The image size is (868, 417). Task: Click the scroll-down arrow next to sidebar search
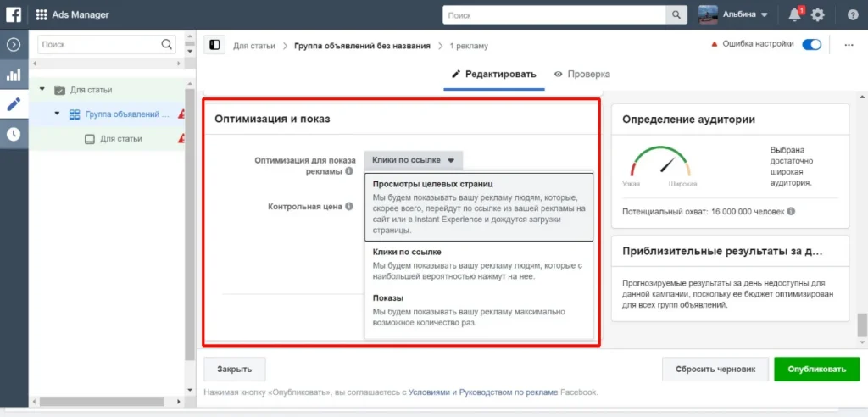(x=191, y=51)
